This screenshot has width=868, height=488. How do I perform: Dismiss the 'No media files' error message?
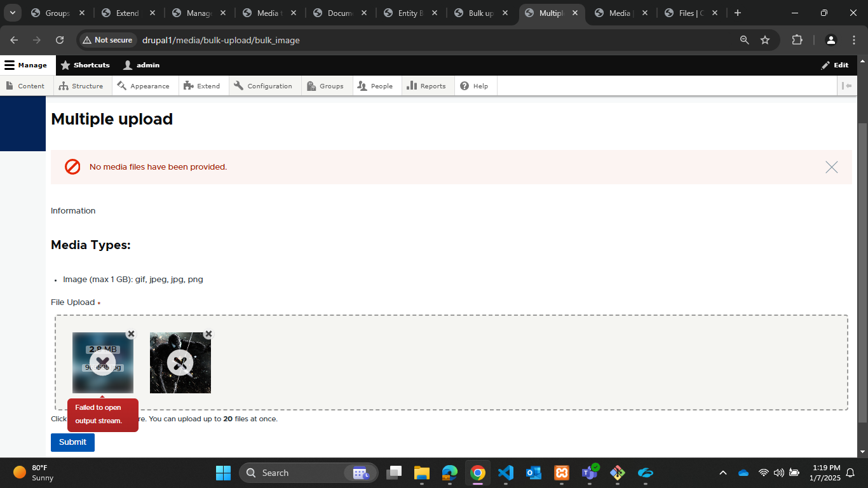pos(831,167)
